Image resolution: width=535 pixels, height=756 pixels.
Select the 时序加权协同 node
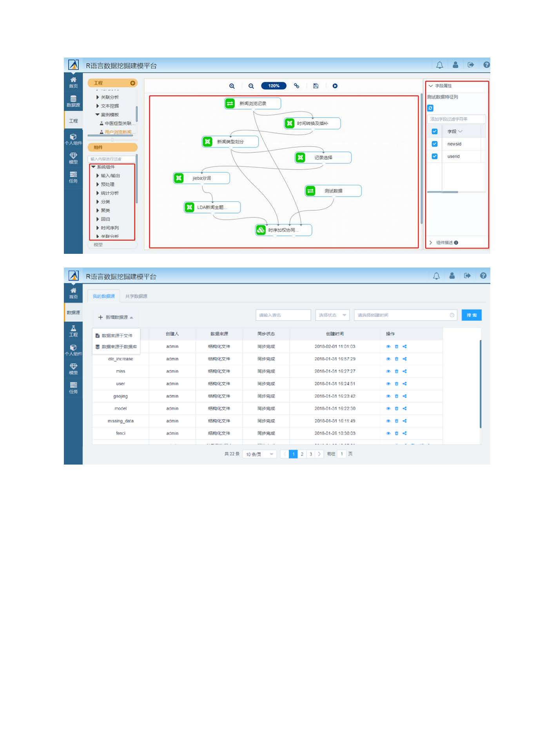tap(283, 230)
